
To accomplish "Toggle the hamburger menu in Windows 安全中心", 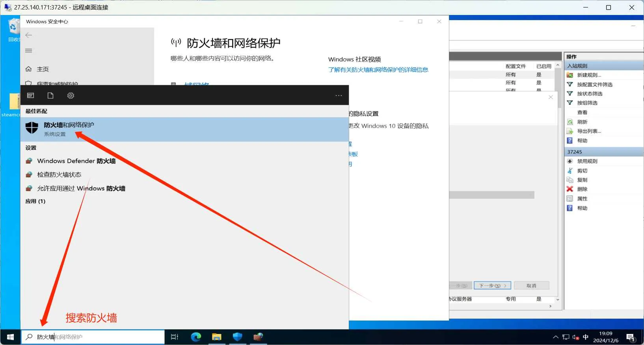I will coord(29,50).
